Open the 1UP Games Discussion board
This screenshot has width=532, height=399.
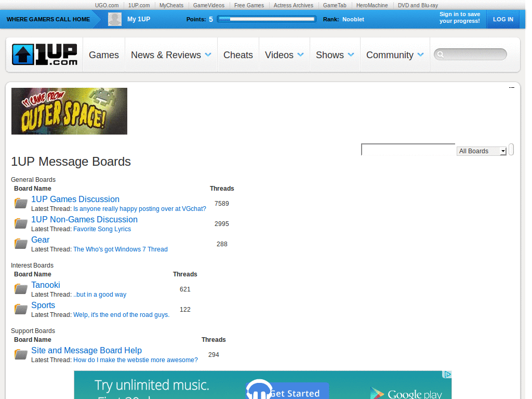(75, 199)
